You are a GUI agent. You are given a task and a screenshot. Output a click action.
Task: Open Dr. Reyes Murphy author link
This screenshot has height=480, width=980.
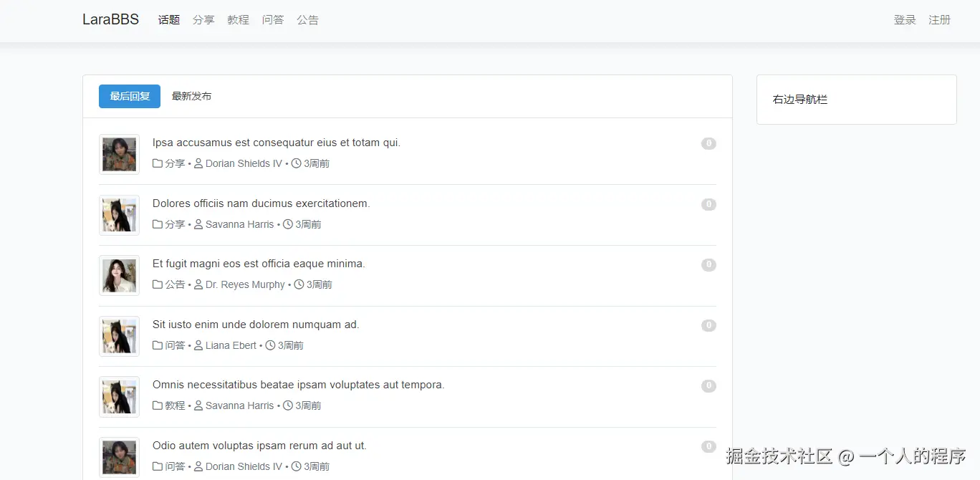(x=245, y=284)
